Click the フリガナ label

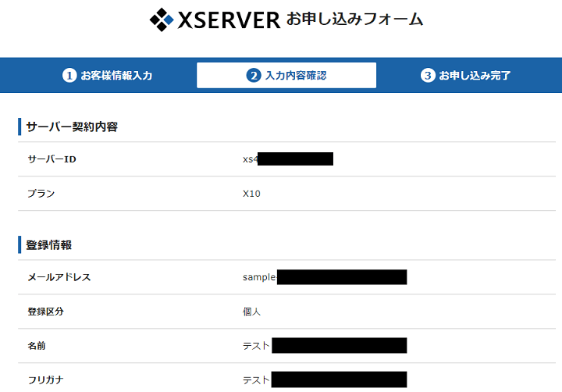pos(45,380)
